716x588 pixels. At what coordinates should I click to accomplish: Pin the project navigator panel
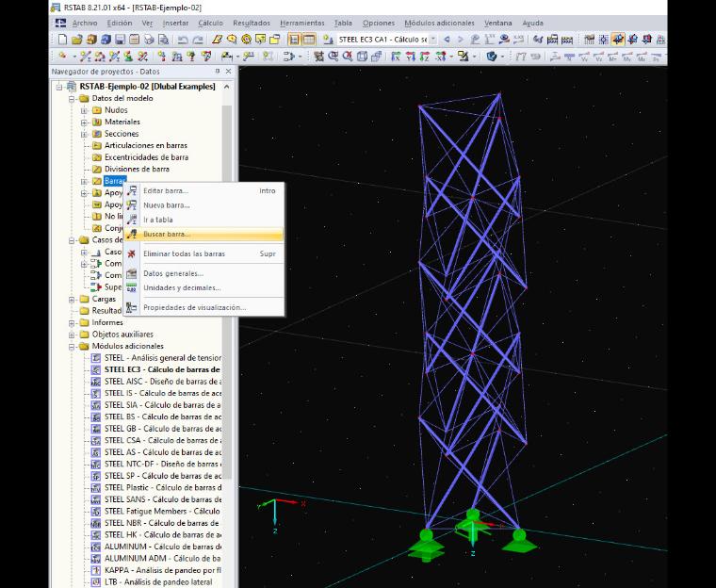(x=218, y=72)
